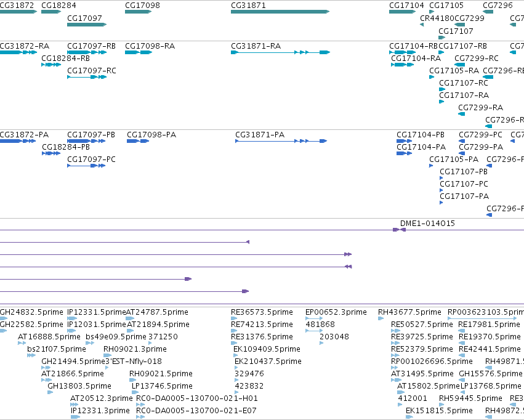
Task: Select transcript CG18284-RB
Action: coord(51,65)
